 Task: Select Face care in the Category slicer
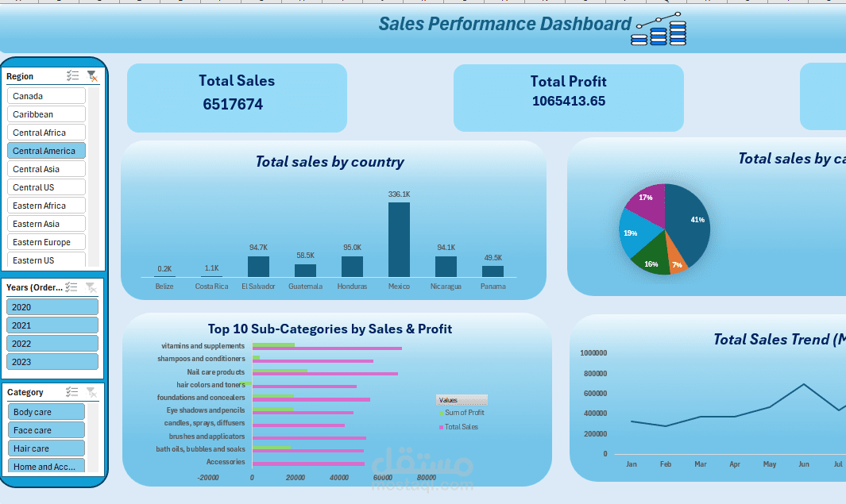pyautogui.click(x=45, y=429)
